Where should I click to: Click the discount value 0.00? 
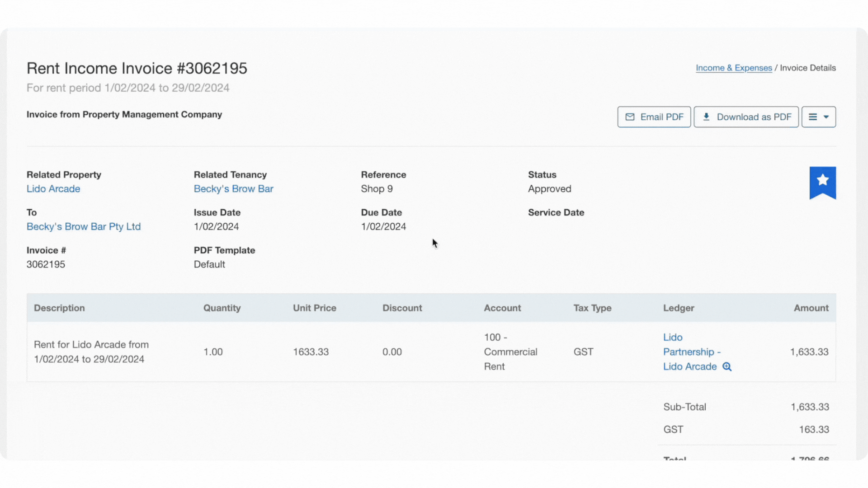pyautogui.click(x=392, y=352)
